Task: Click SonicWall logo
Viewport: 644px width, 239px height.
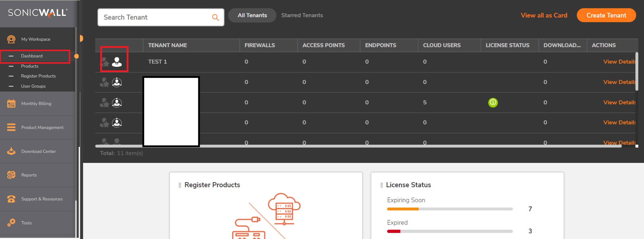Action: click(38, 13)
